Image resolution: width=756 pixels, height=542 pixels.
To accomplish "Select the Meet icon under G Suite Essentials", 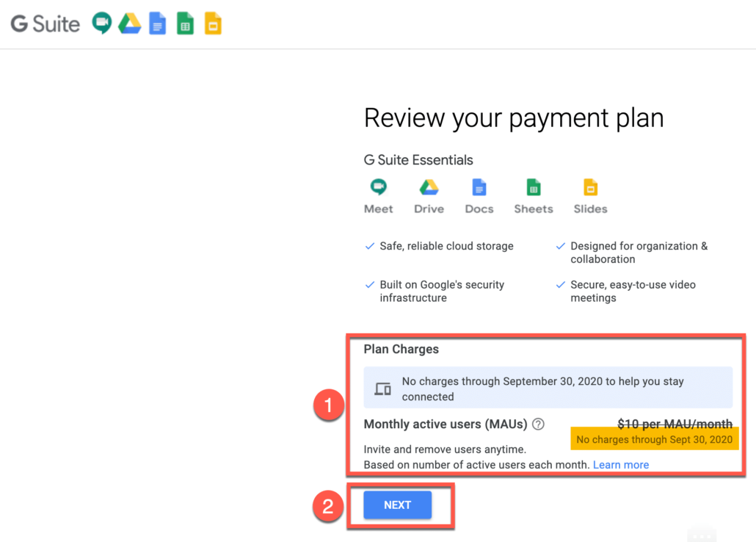I will tap(379, 187).
